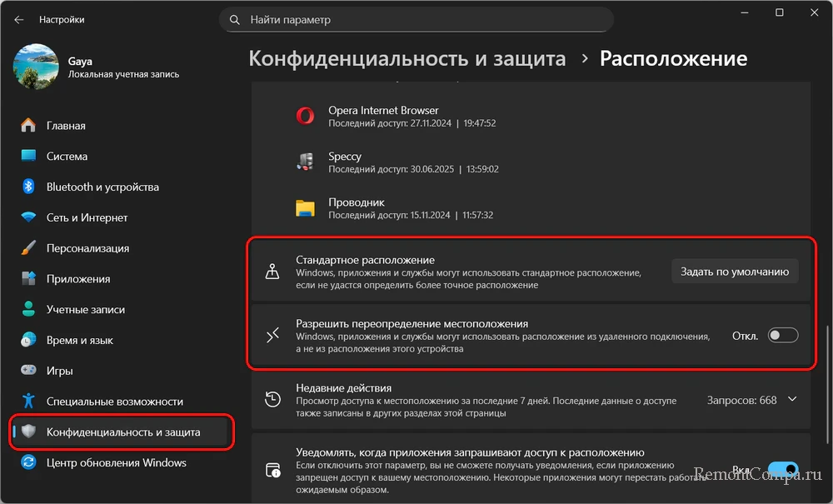833x504 pixels.
Task: Click the search magnifier icon
Action: point(236,19)
